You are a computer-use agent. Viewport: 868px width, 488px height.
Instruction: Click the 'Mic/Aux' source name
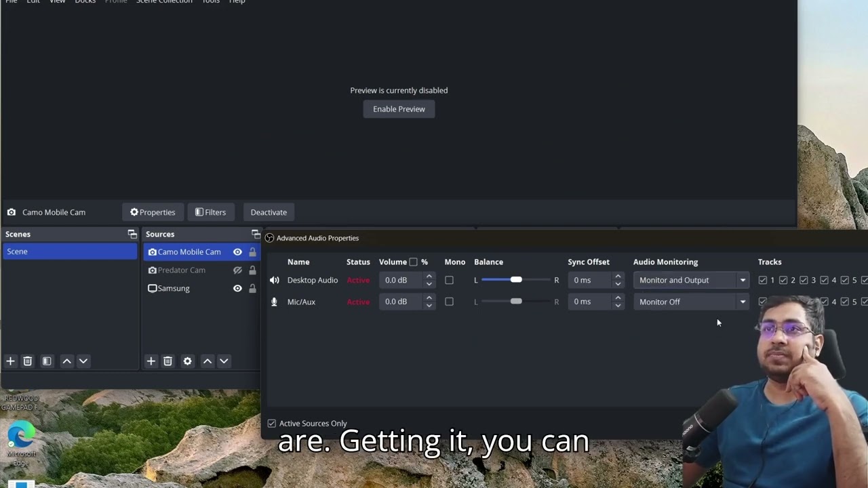tap(301, 302)
